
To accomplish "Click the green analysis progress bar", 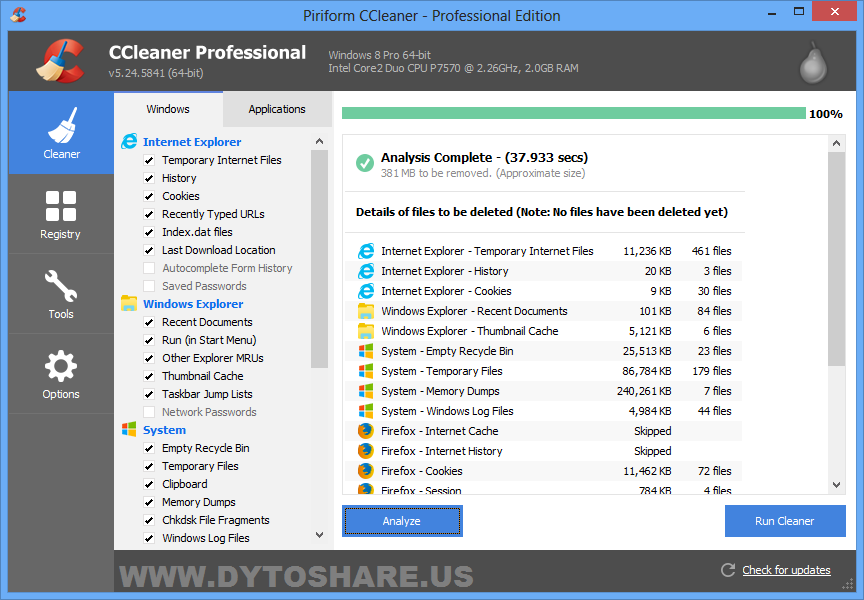I will (x=574, y=113).
